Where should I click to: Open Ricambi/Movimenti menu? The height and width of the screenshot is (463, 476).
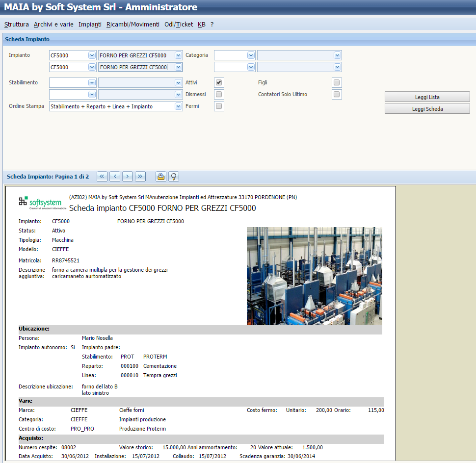(x=132, y=24)
